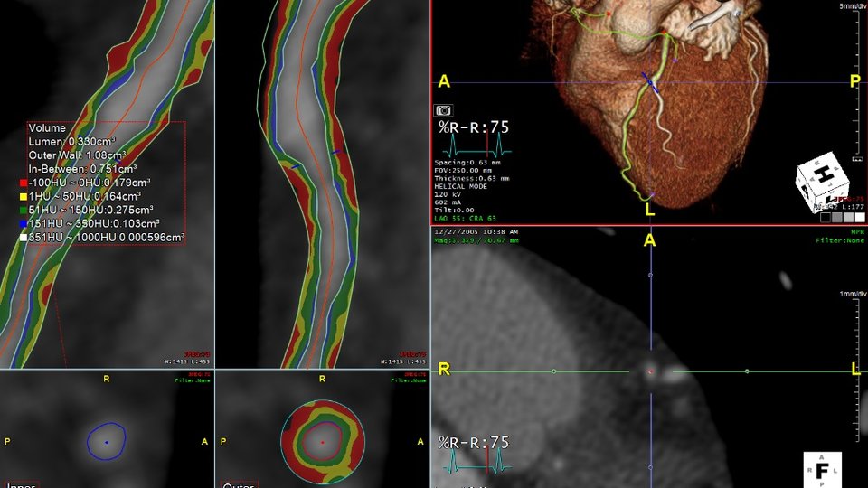Select the white background shade swatch
This screenshot has width=868, height=488.
[x=859, y=218]
